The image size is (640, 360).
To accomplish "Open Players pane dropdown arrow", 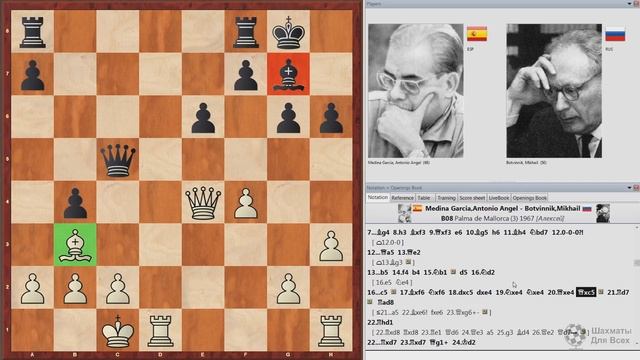I will point(629,4).
